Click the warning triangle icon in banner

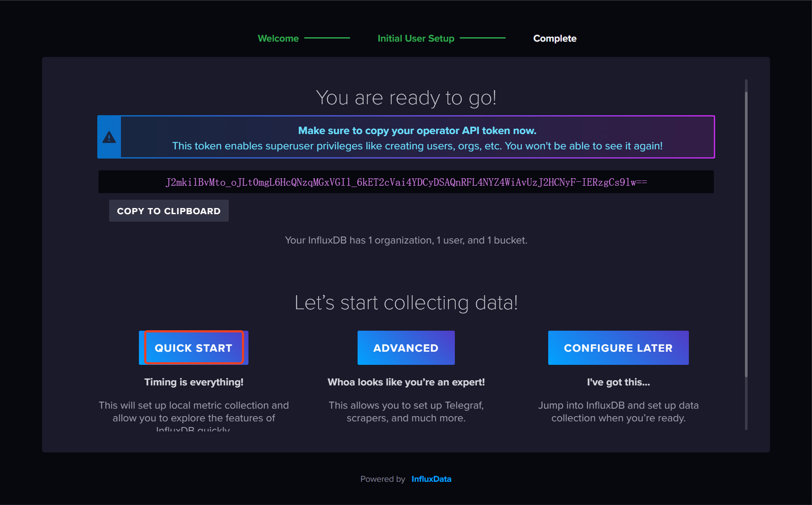[109, 137]
